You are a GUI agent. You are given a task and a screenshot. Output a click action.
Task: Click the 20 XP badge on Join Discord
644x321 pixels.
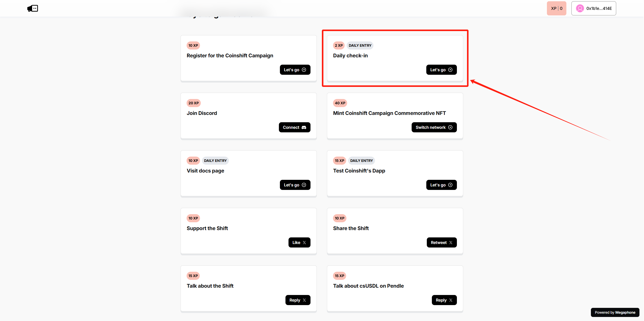pos(194,103)
